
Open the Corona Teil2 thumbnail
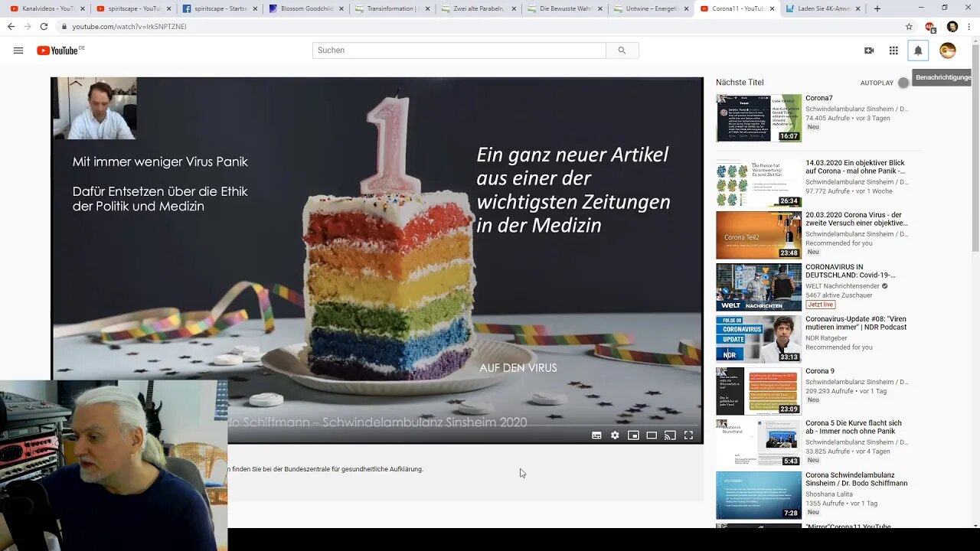[759, 235]
